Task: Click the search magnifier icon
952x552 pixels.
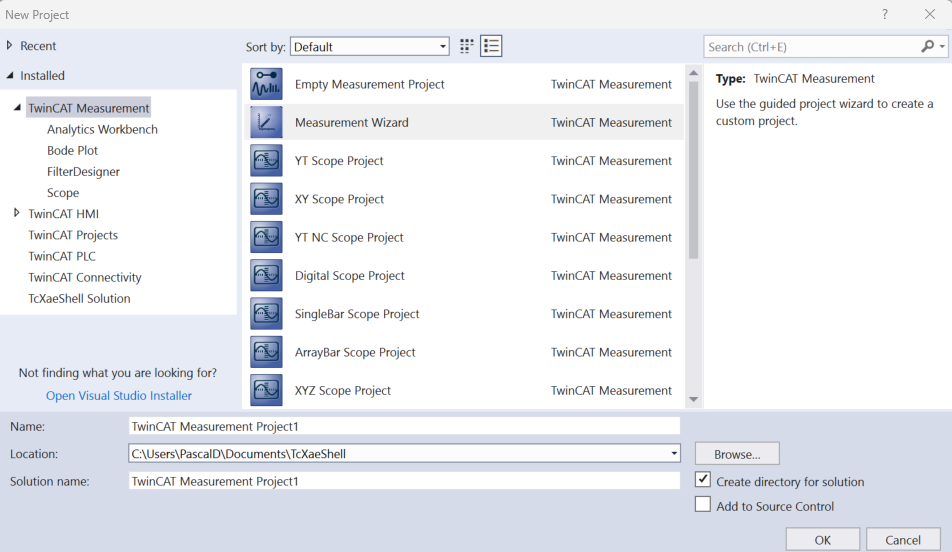Action: [x=927, y=46]
